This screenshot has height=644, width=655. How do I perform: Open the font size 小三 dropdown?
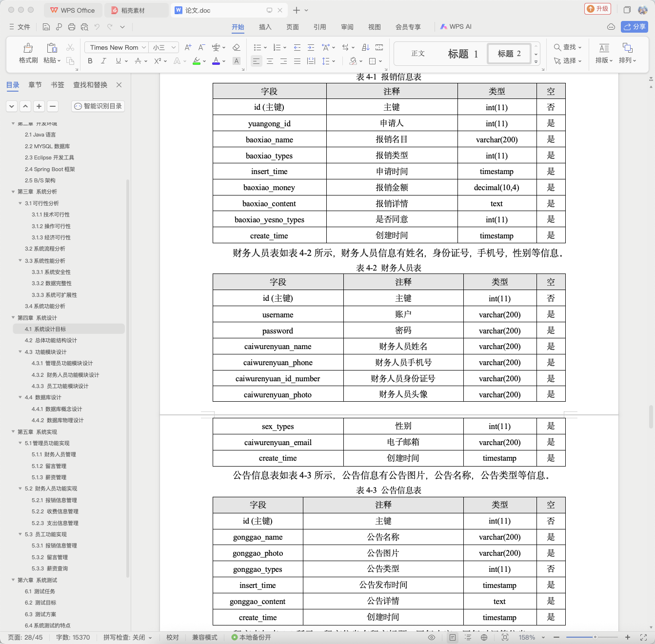pos(174,47)
